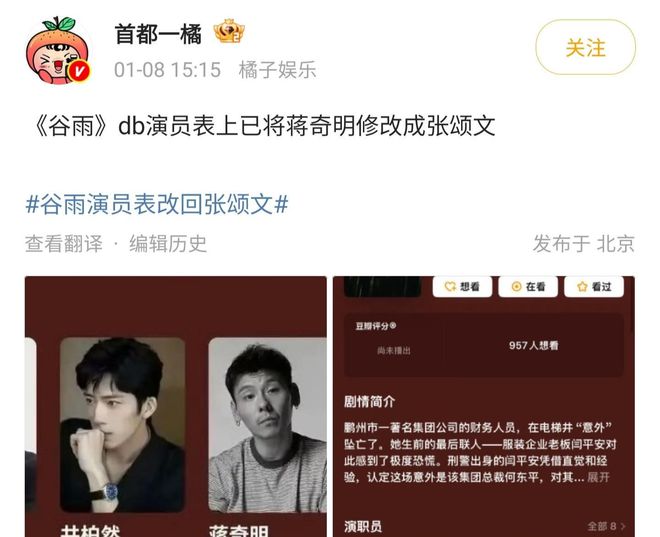This screenshot has width=660, height=537.
Task: Tap the 发布于 北京 location label
Action: (x=583, y=244)
